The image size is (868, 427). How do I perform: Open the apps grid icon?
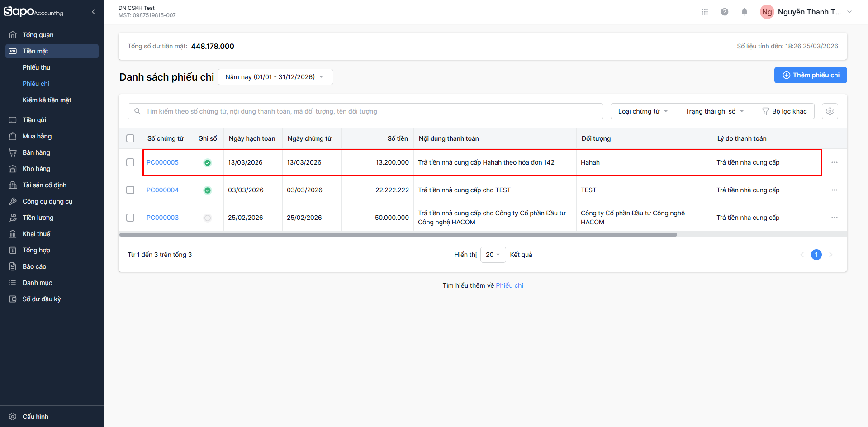point(704,12)
